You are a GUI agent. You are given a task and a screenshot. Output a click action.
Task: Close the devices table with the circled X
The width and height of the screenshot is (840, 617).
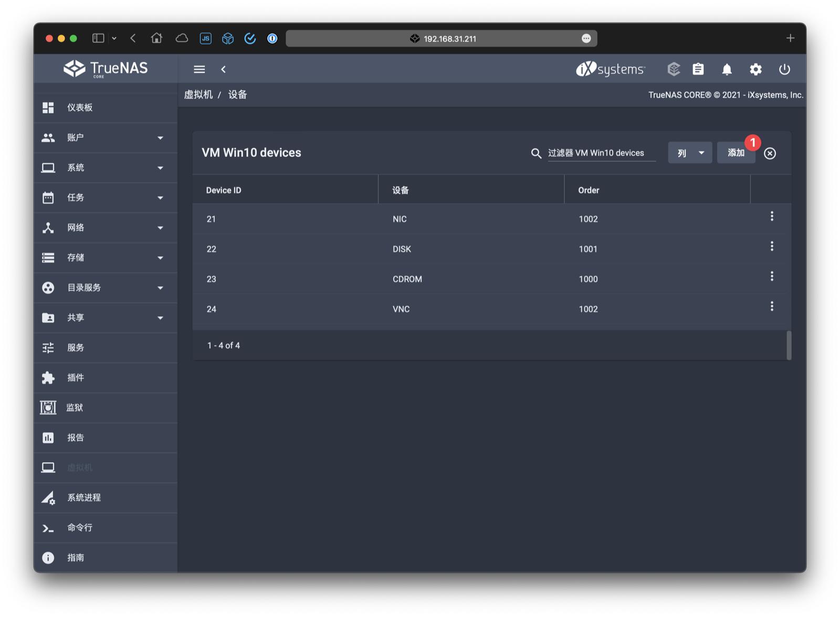coord(770,153)
